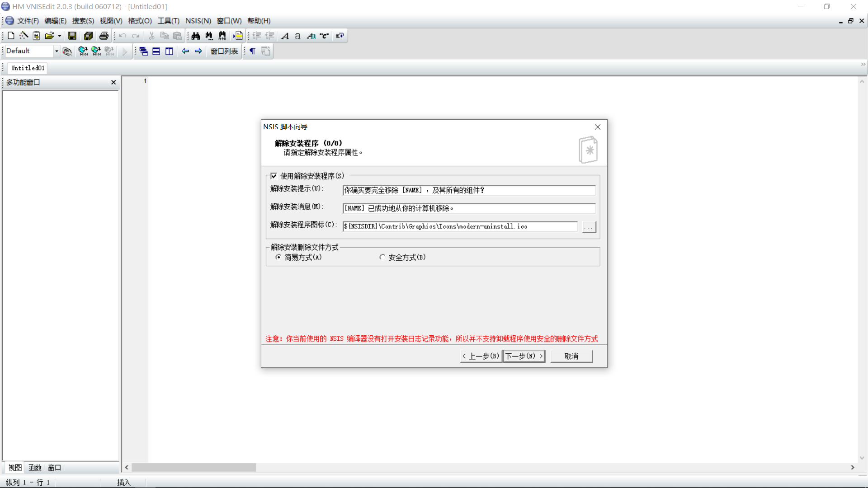
Task: Click the 上一步(B) back button
Action: tap(481, 356)
